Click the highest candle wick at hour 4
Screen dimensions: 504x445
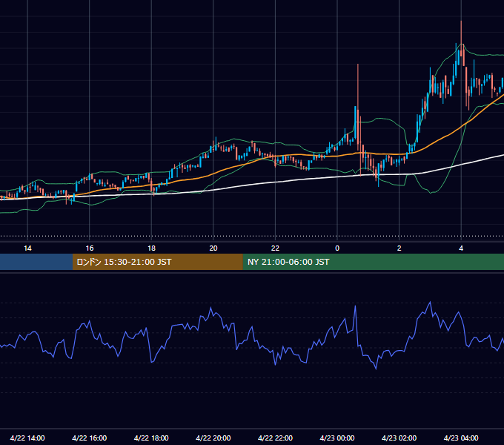point(461,39)
